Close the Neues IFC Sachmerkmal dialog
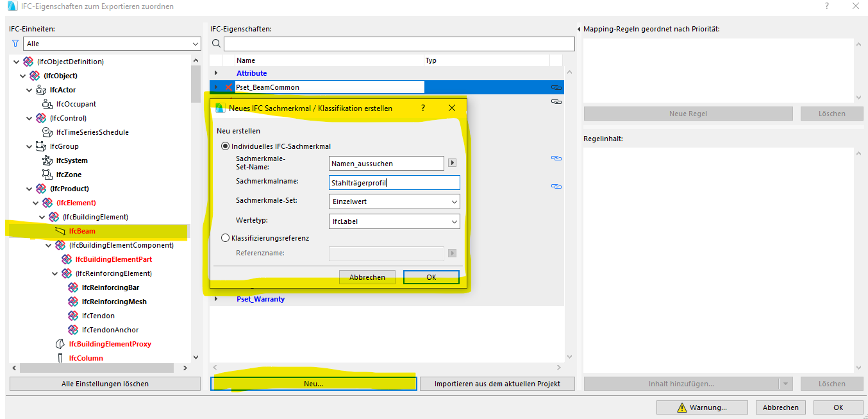868x419 pixels. [x=452, y=108]
